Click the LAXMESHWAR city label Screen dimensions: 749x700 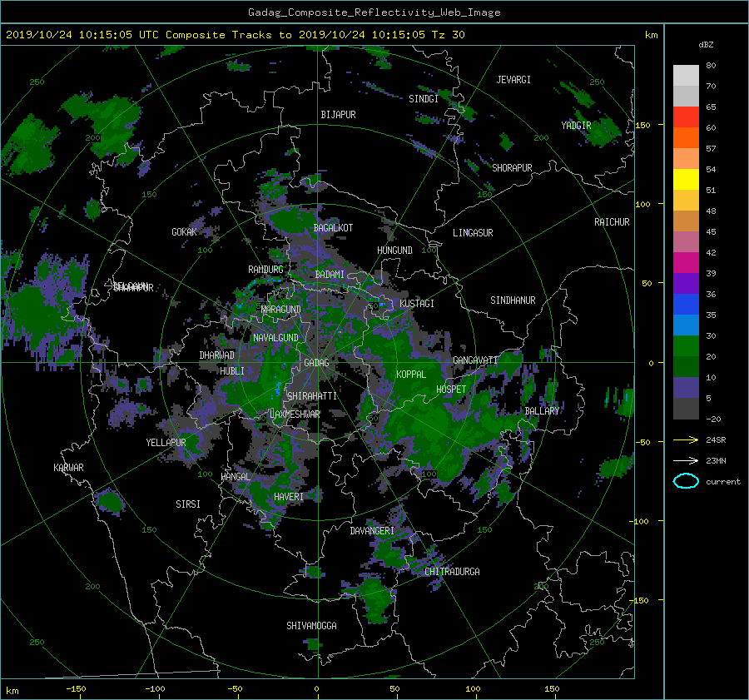295,415
